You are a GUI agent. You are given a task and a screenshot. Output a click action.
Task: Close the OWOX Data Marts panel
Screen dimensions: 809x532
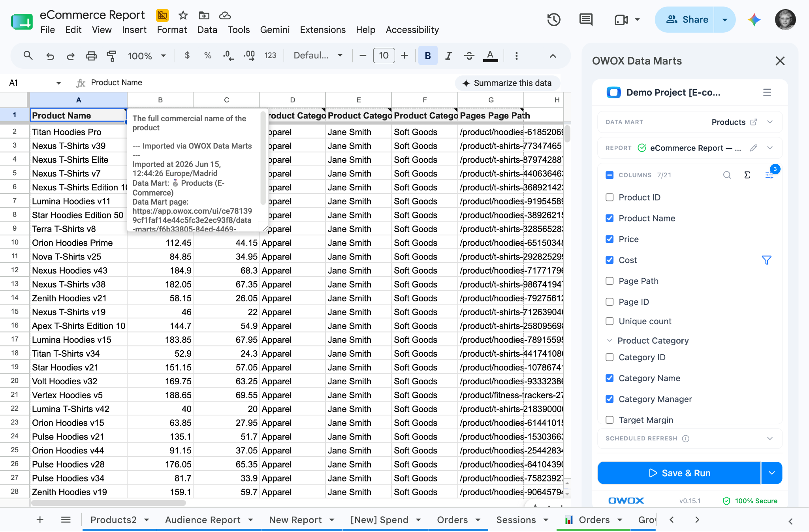click(780, 61)
